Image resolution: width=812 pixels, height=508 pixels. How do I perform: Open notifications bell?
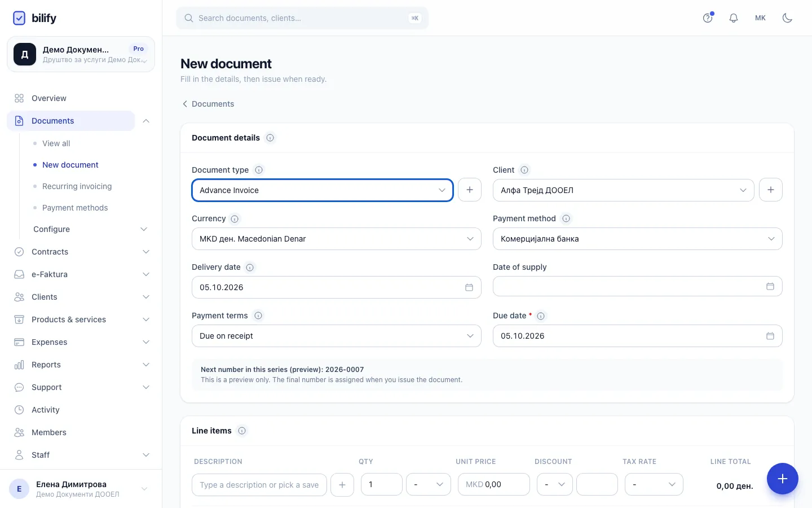pos(734,18)
